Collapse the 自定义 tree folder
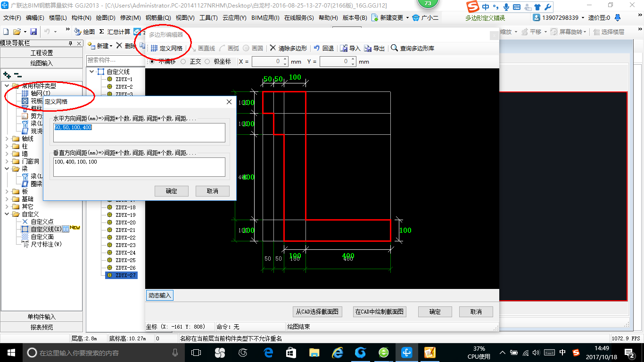The width and height of the screenshot is (644, 362). click(7, 214)
